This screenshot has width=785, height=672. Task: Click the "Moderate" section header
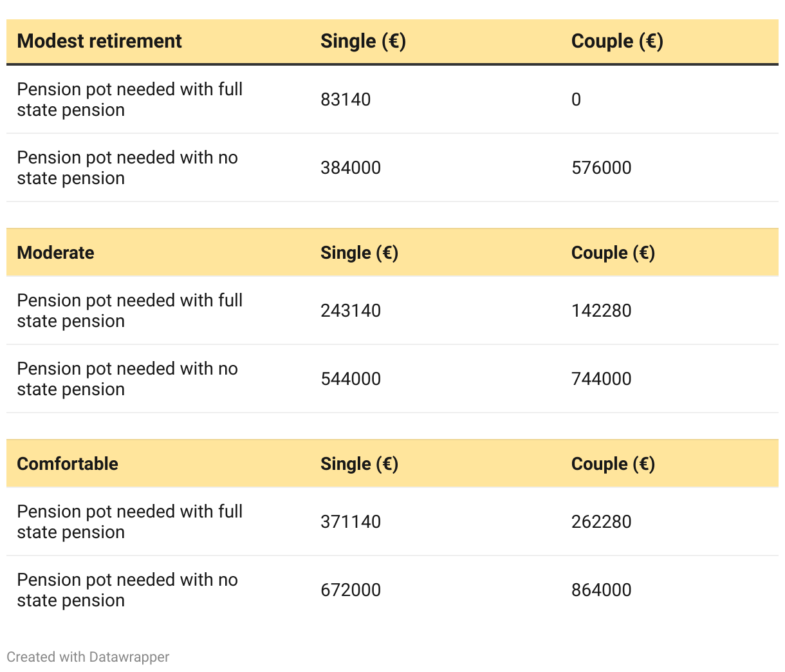pyautogui.click(x=55, y=252)
